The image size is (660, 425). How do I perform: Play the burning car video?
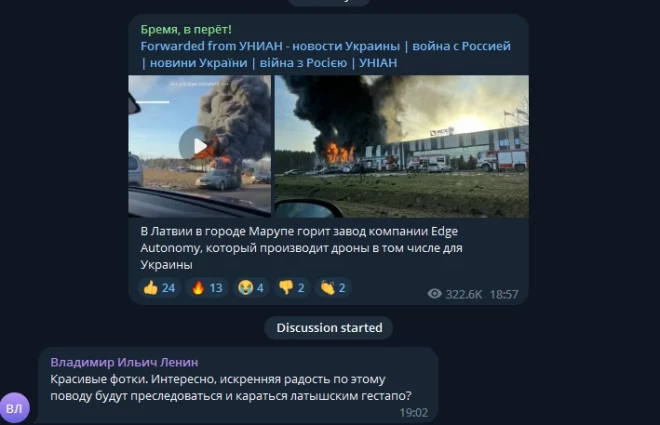200,146
